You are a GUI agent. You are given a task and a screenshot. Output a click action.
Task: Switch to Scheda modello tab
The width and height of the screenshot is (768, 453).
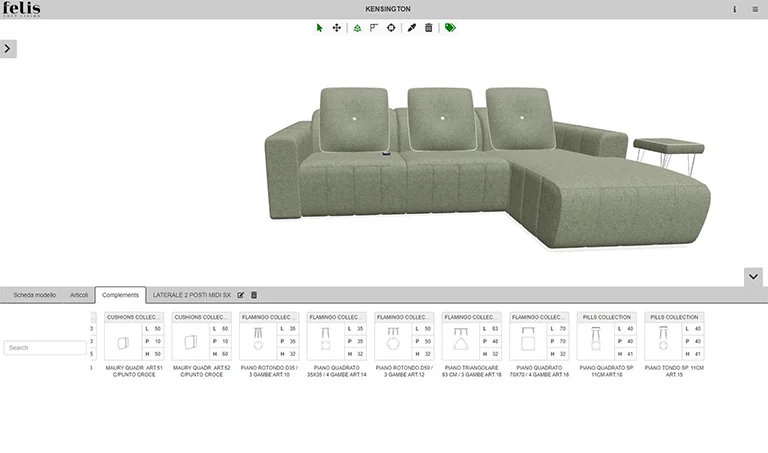coord(34,295)
